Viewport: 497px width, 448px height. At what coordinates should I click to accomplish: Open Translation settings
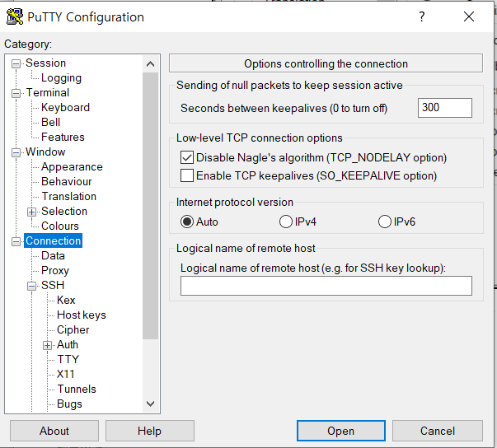pos(68,196)
